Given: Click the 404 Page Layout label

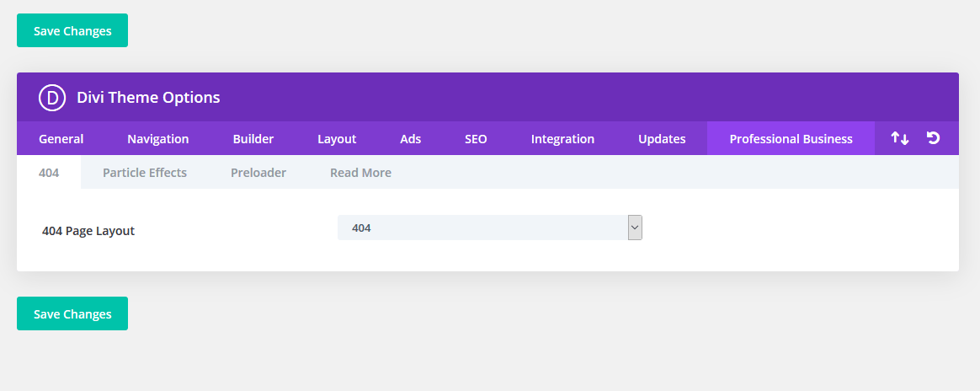Looking at the screenshot, I should [x=88, y=231].
